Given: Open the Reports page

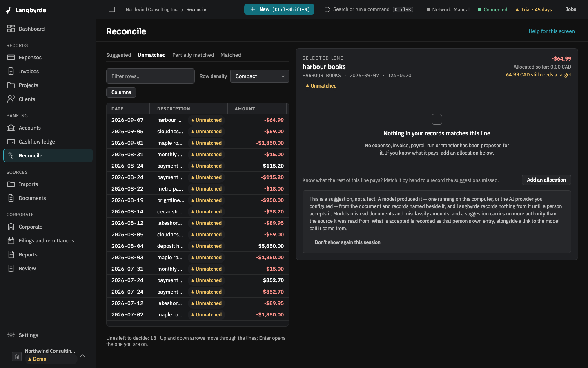Looking at the screenshot, I should (48, 255).
